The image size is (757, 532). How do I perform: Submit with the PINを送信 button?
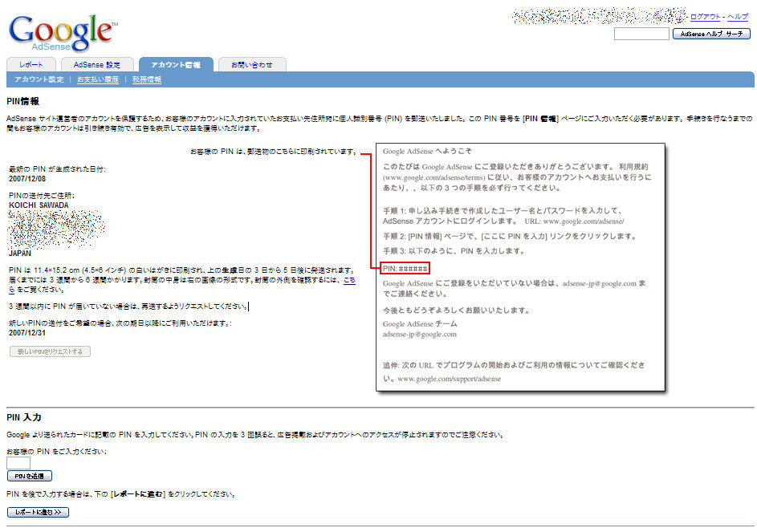pos(30,476)
